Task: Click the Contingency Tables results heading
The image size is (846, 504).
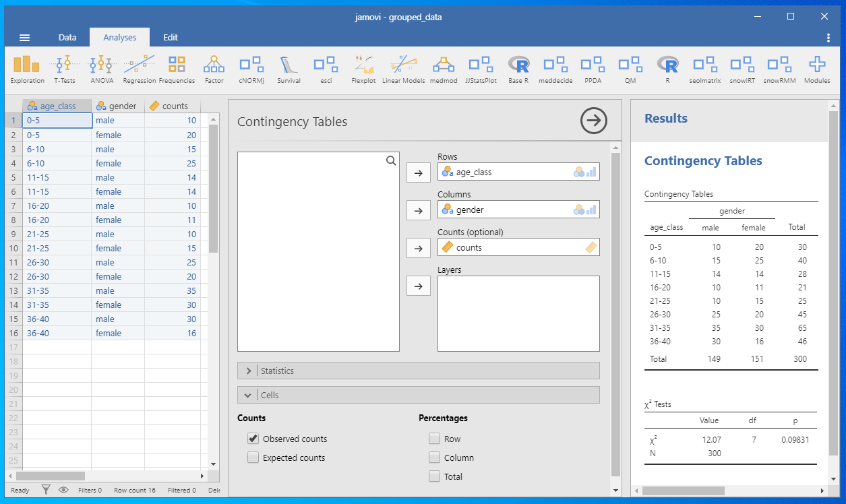Action: pos(703,161)
